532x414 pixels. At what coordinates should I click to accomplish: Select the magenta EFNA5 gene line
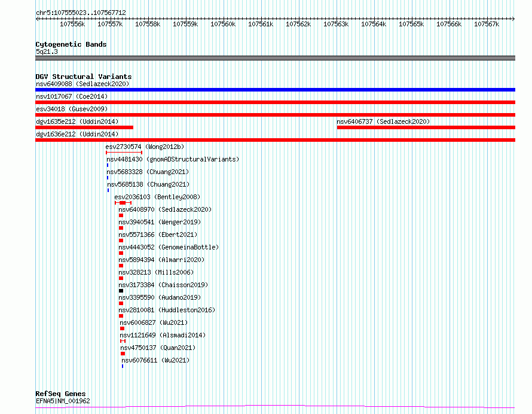pos(275,406)
